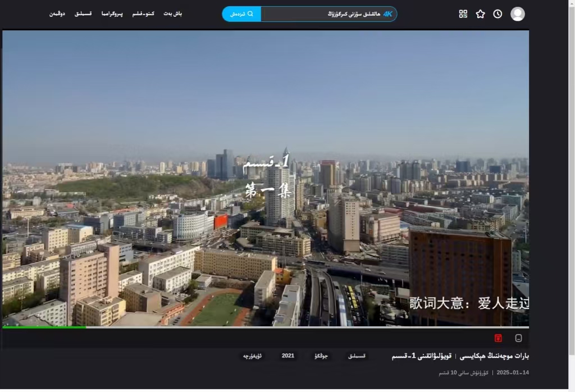This screenshot has width=575, height=392.
Task: Open the كىنو-فىلم movies menu
Action: (143, 13)
